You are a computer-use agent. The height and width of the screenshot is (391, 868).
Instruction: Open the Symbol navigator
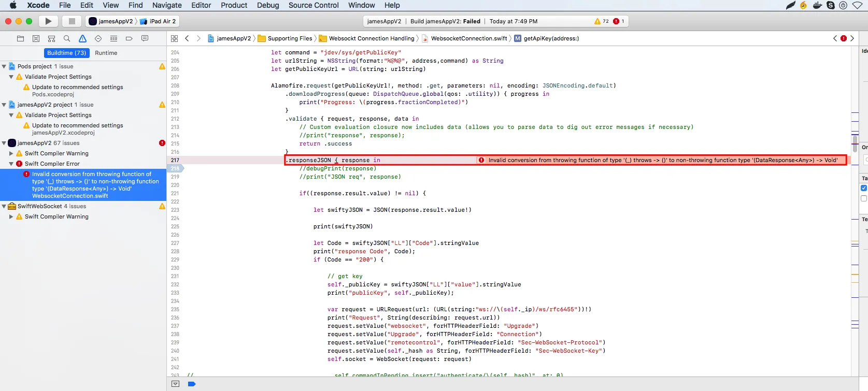click(x=51, y=38)
